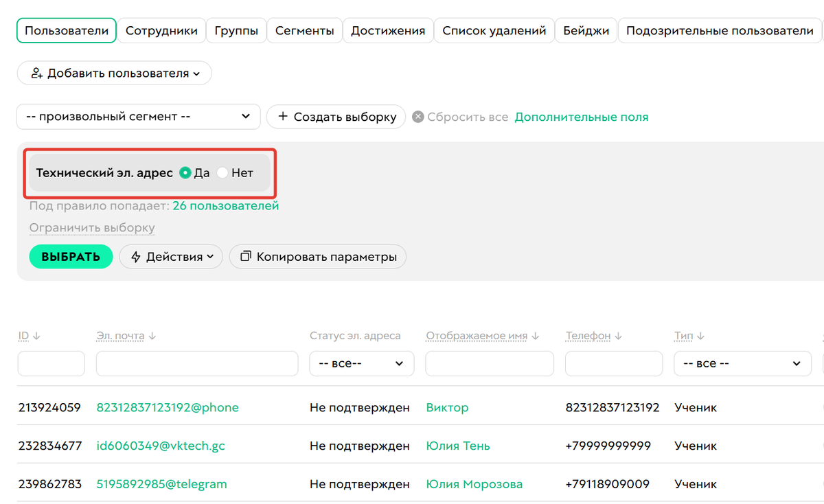Click the sort arrow on «Телефон» column
The height and width of the screenshot is (504, 824).
point(619,335)
